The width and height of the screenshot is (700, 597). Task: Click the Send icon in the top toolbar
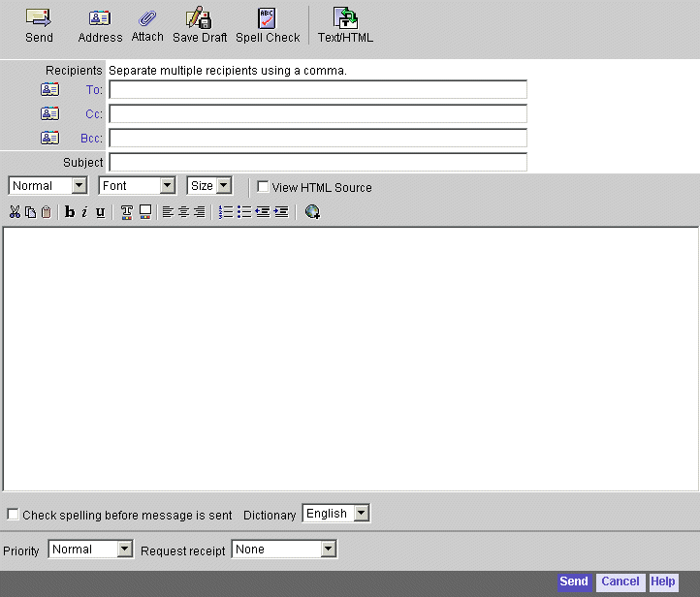click(39, 18)
